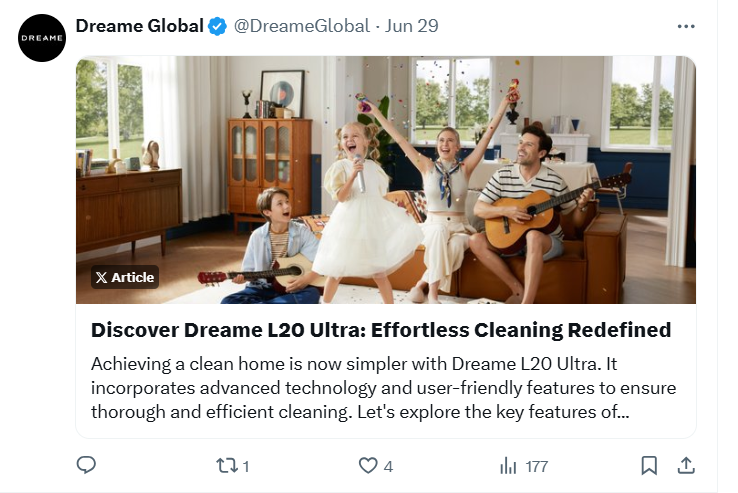738x493 pixels.
Task: Click the 177 views count
Action: [537, 467]
